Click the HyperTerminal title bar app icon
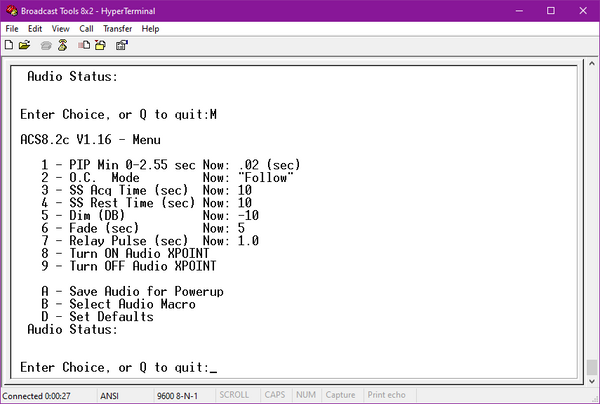The height and width of the screenshot is (404, 600). [11, 11]
